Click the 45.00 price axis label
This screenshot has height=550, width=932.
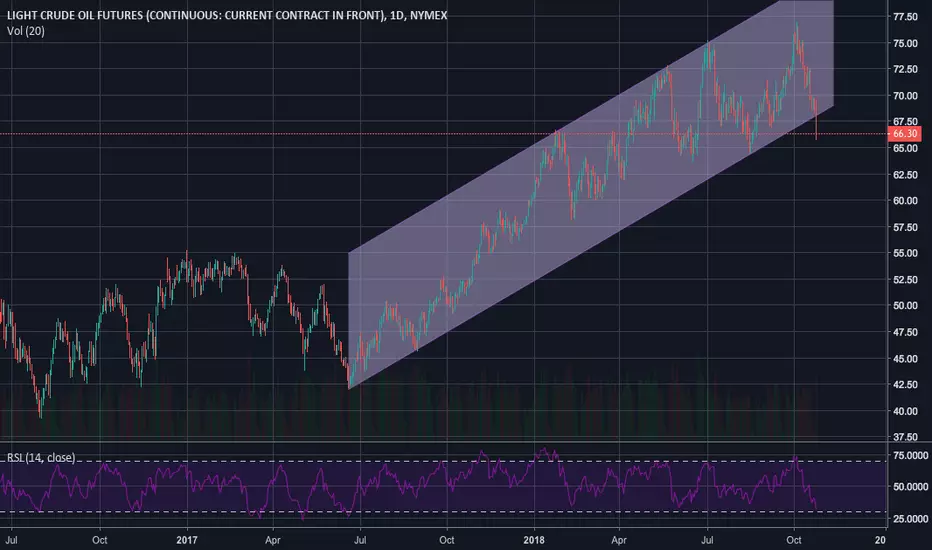[905, 358]
